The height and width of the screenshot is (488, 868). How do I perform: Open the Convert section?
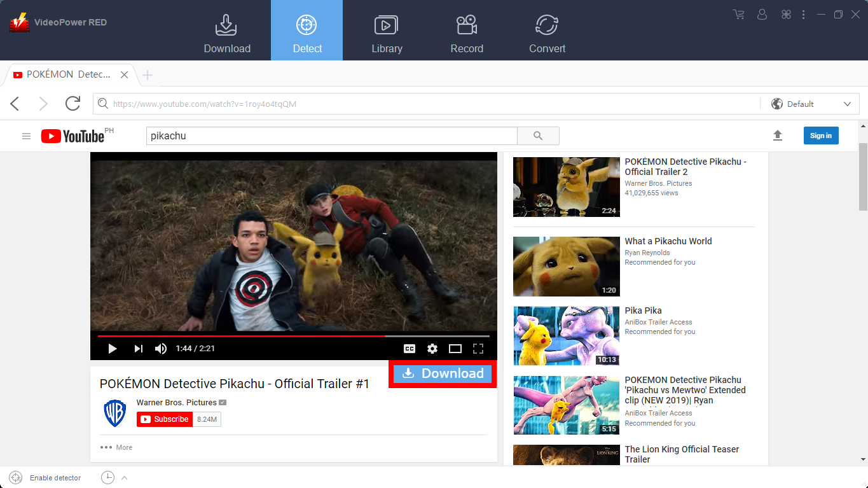546,30
